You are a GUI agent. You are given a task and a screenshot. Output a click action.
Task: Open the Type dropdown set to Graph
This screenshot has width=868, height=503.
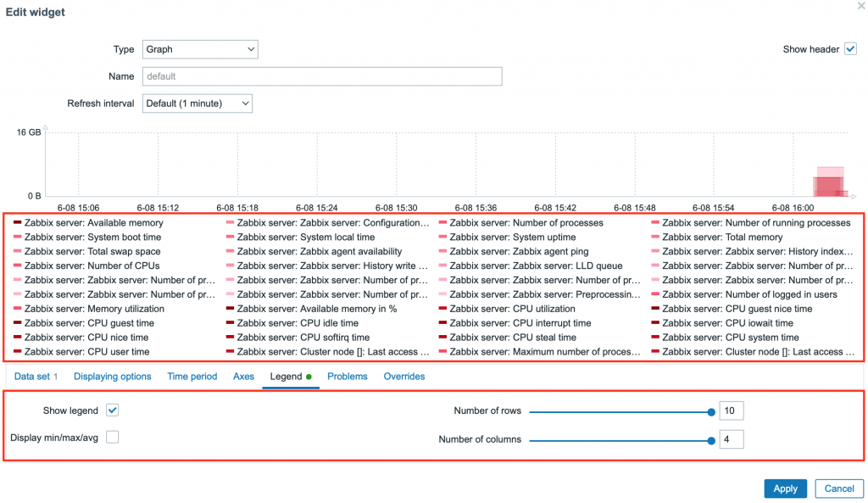click(x=199, y=50)
